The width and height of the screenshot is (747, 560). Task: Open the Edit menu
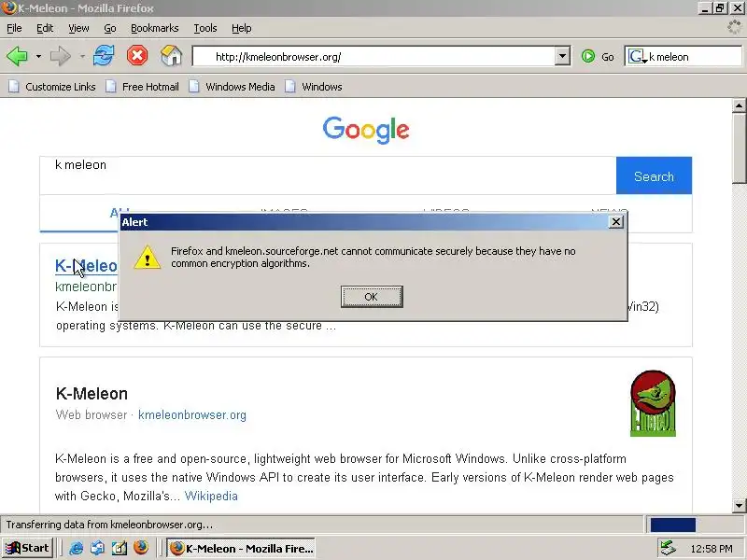[45, 28]
